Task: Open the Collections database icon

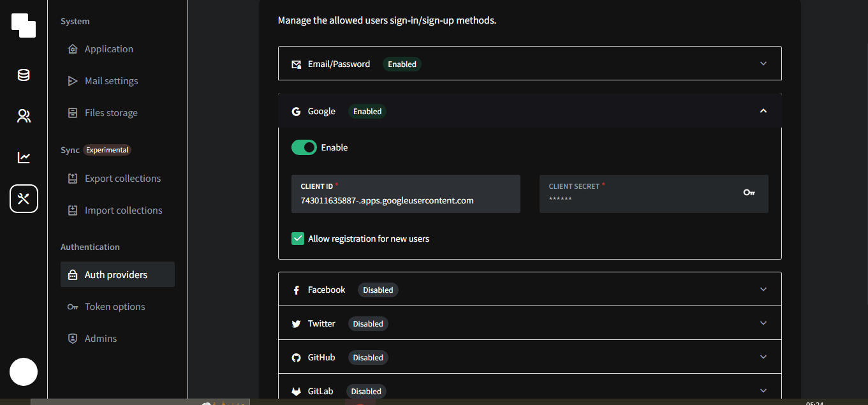Action: coord(24,75)
